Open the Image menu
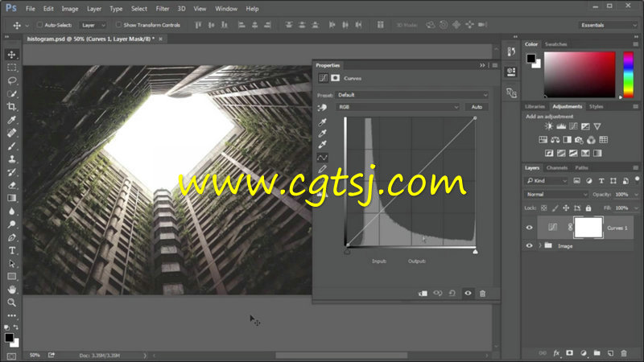644x362 pixels. [x=70, y=9]
